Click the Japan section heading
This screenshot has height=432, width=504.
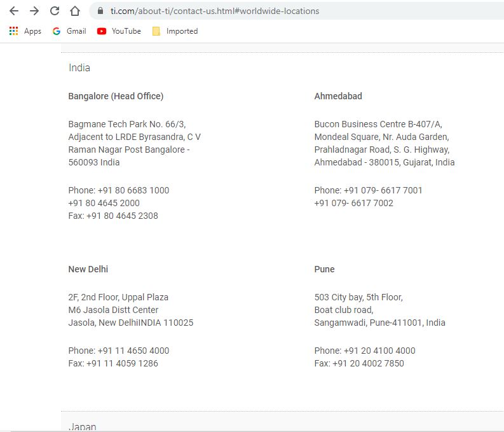tap(82, 427)
